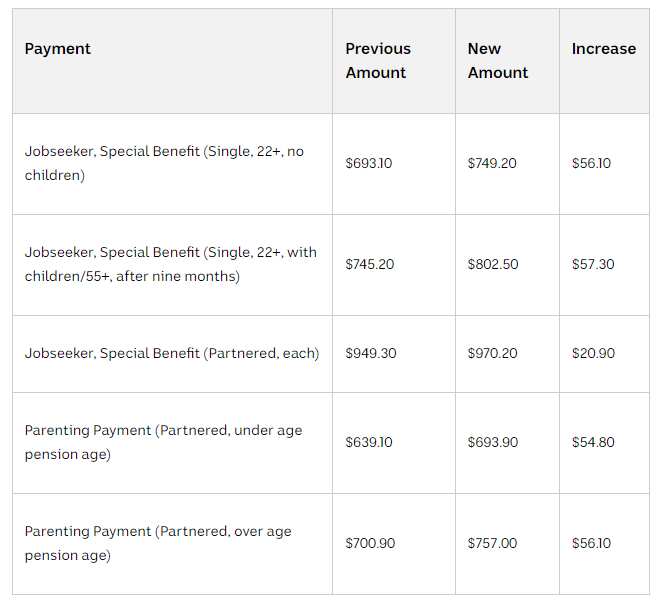The width and height of the screenshot is (663, 608).
Task: Click the Payment column header
Action: click(58, 49)
